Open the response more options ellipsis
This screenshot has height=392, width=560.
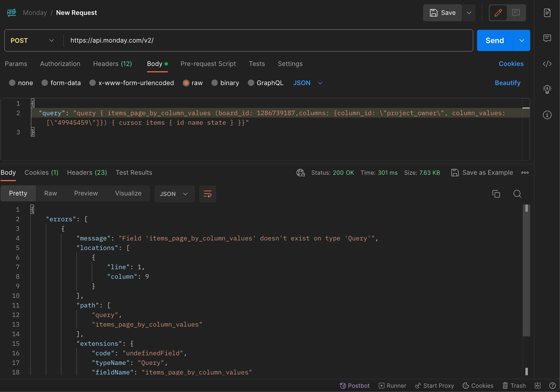pos(525,173)
